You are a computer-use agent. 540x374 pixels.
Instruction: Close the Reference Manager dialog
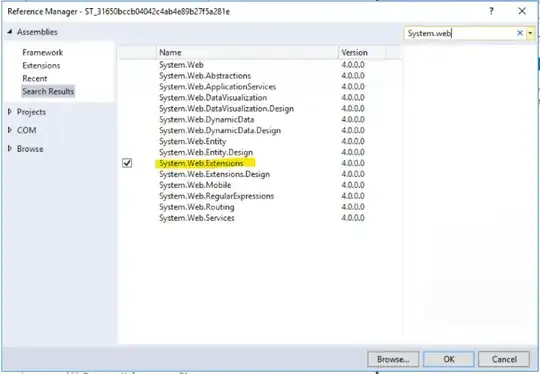point(522,11)
